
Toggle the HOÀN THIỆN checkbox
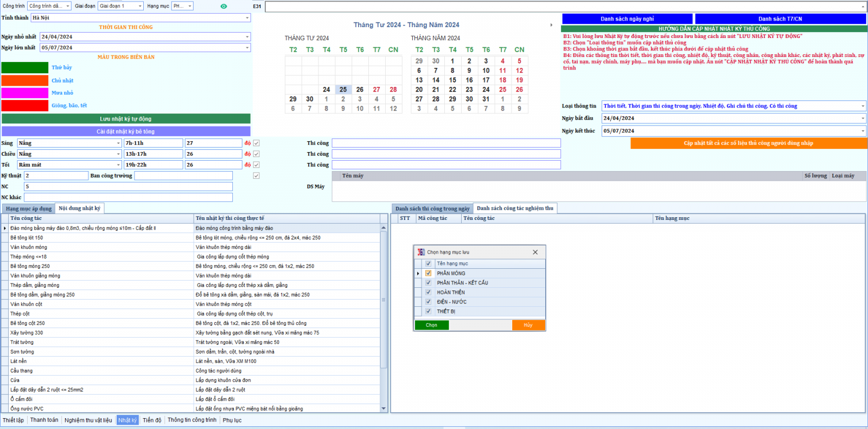(x=428, y=292)
